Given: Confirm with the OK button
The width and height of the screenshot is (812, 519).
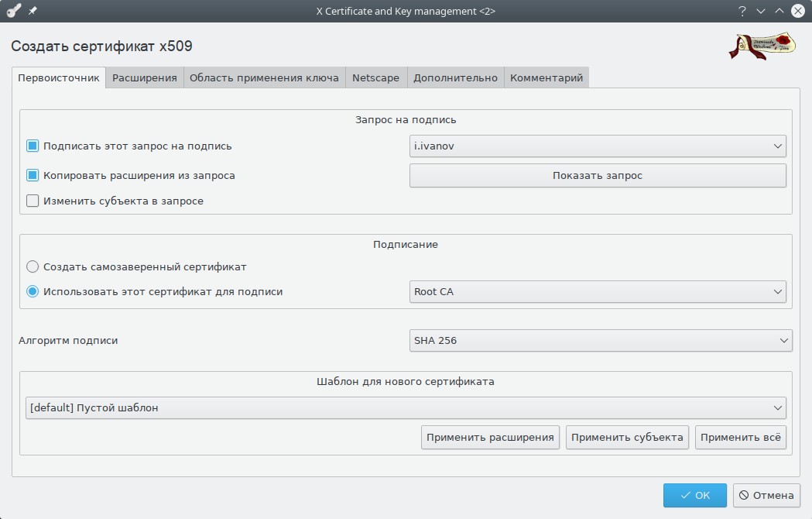Looking at the screenshot, I should click(x=694, y=495).
